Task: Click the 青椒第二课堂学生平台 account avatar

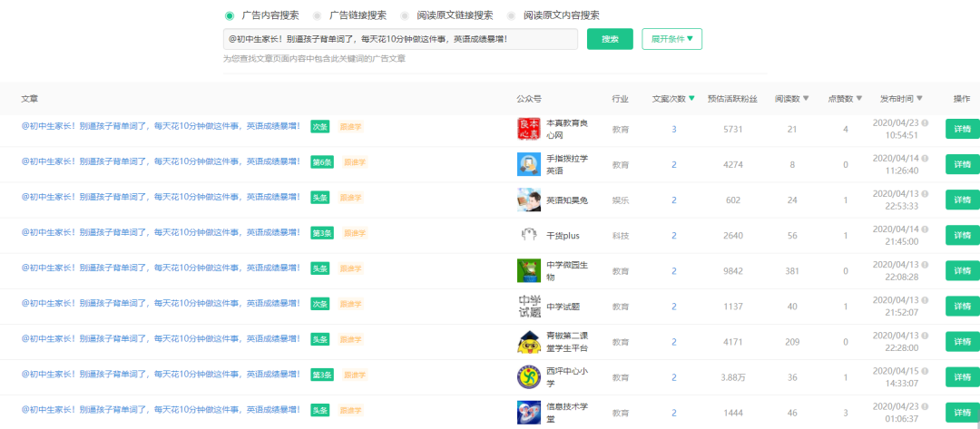Action: [529, 342]
